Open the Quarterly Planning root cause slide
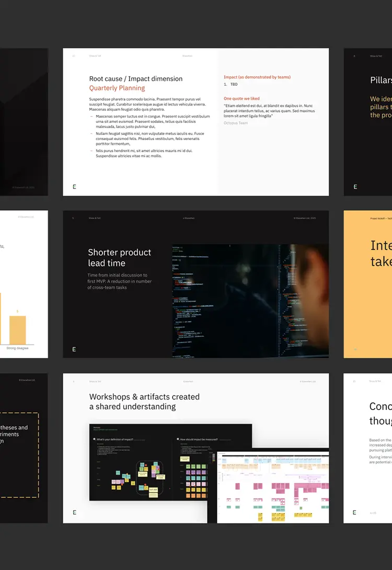This screenshot has width=392, height=570. pyautogui.click(x=196, y=122)
